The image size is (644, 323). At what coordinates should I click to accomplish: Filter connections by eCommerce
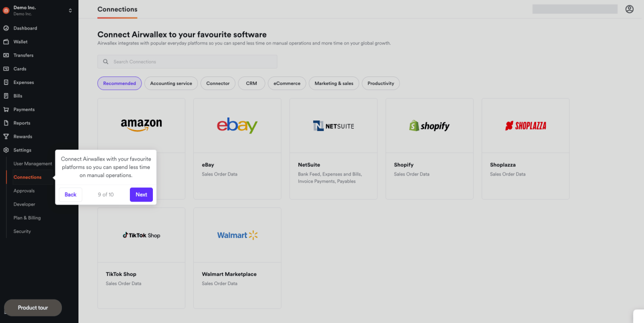pos(287,83)
